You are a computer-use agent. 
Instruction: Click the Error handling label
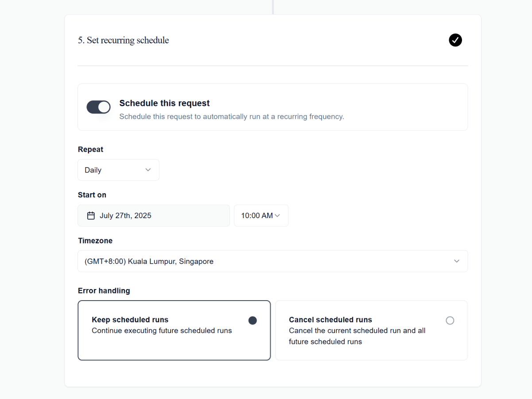click(x=104, y=291)
